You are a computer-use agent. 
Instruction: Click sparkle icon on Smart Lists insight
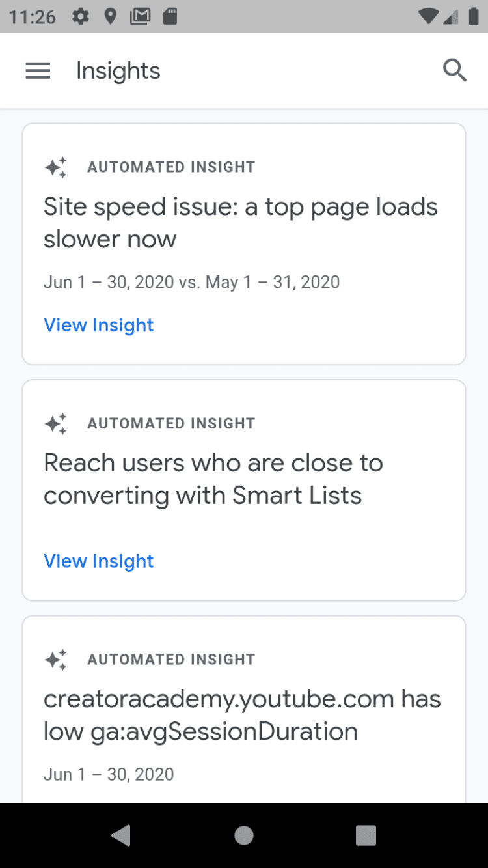coord(56,423)
